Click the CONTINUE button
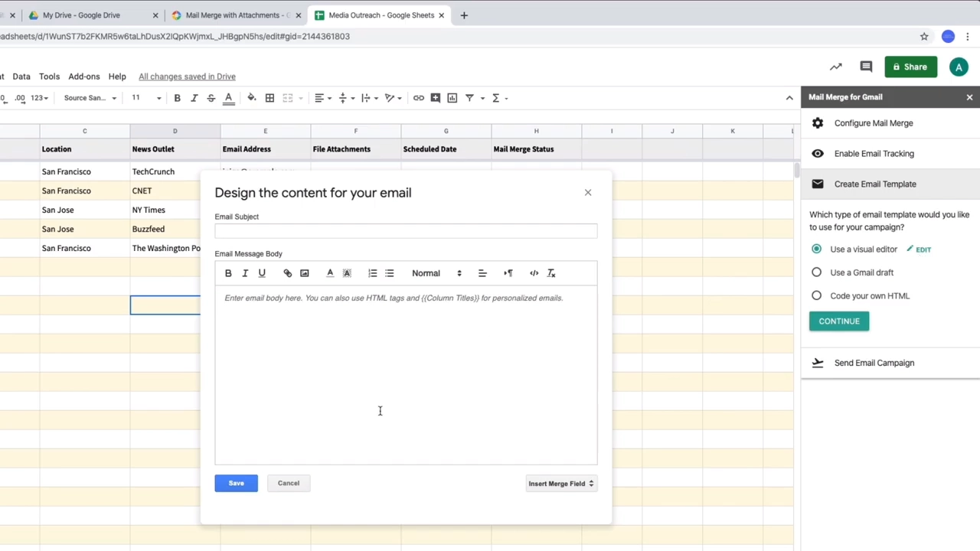The width and height of the screenshot is (980, 551). pos(839,321)
